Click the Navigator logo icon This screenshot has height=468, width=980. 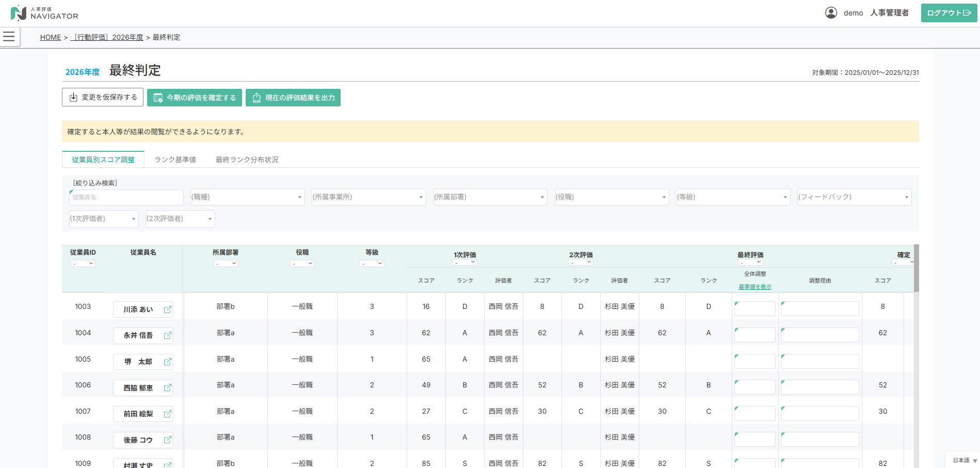(x=18, y=13)
